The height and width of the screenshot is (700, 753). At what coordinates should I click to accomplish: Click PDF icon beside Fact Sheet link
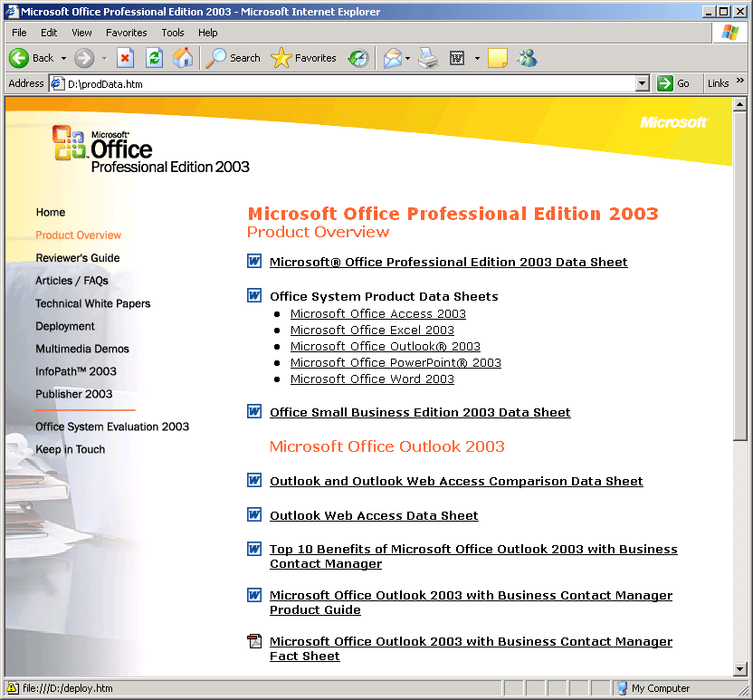pyautogui.click(x=254, y=641)
